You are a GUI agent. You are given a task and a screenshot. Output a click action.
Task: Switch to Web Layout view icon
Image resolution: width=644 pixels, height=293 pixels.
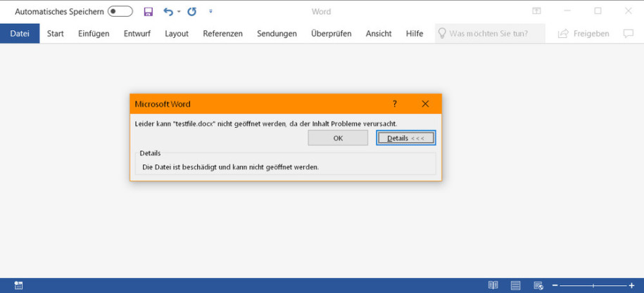(538, 285)
